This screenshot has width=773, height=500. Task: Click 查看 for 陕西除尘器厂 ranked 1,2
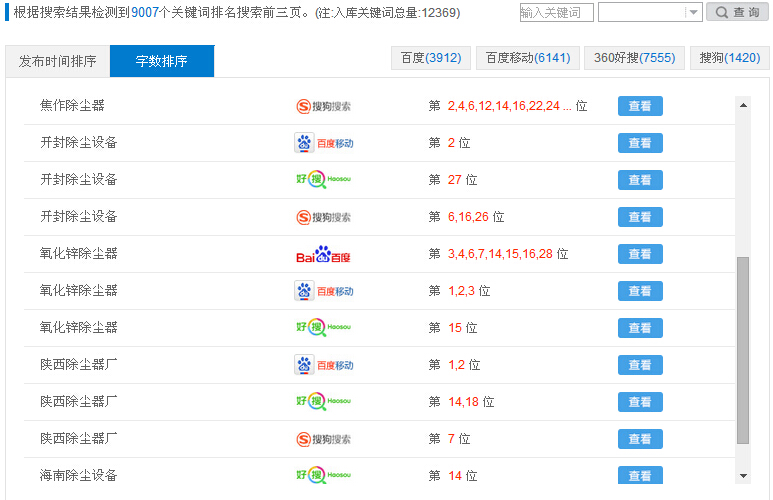640,365
